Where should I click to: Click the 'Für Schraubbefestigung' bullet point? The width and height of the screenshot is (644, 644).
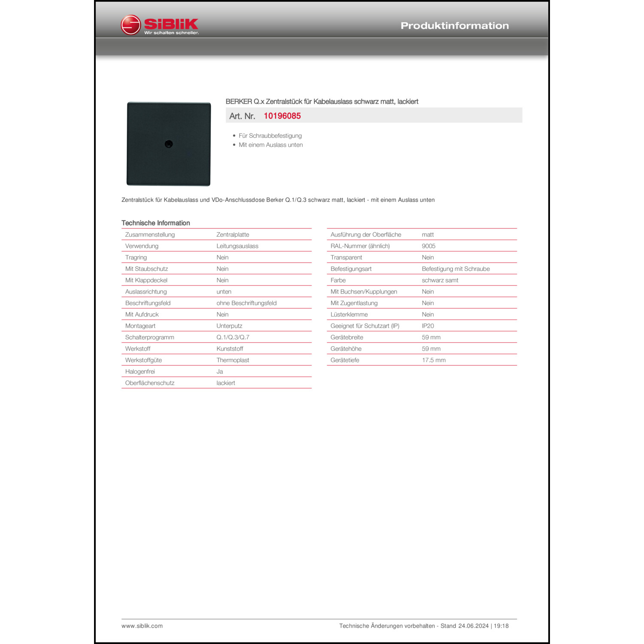tap(270, 136)
